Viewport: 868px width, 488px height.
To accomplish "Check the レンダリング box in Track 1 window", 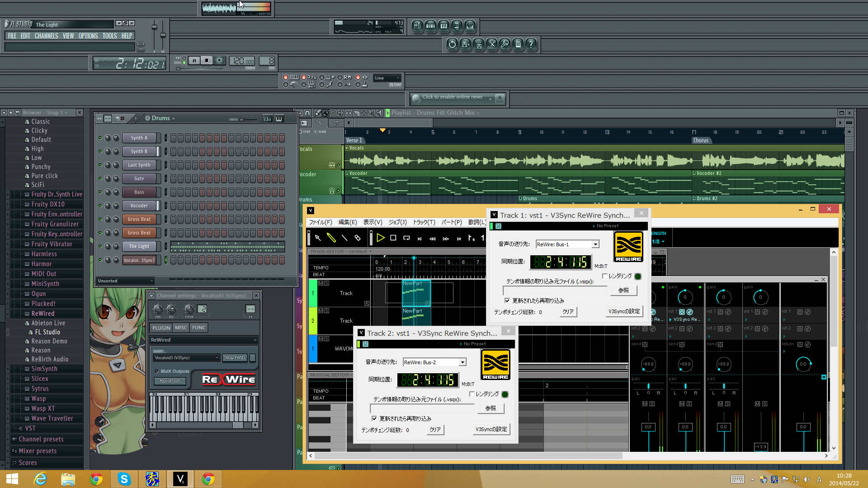I will click(604, 276).
